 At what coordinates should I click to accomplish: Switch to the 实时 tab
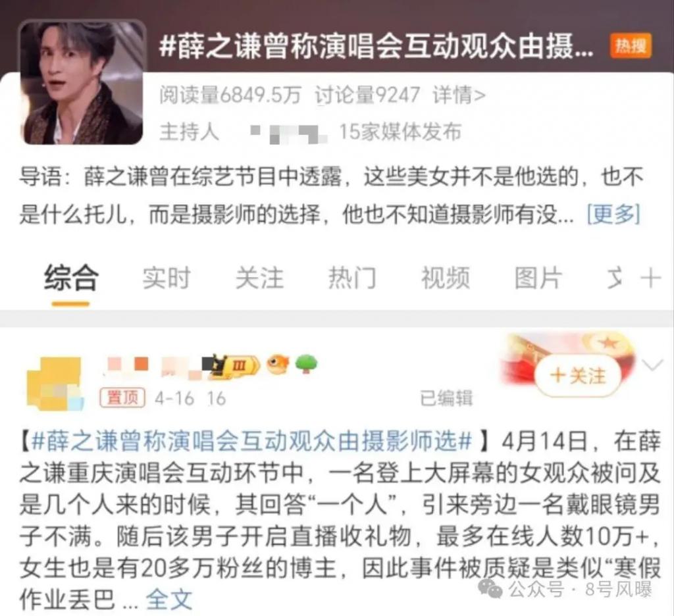[x=167, y=278]
